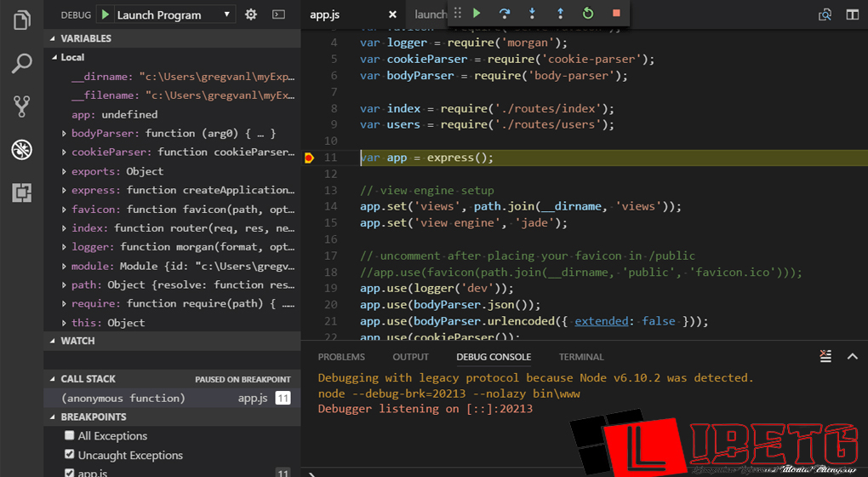This screenshot has width=868, height=477.
Task: Close the app.js editor tab
Action: (392, 14)
